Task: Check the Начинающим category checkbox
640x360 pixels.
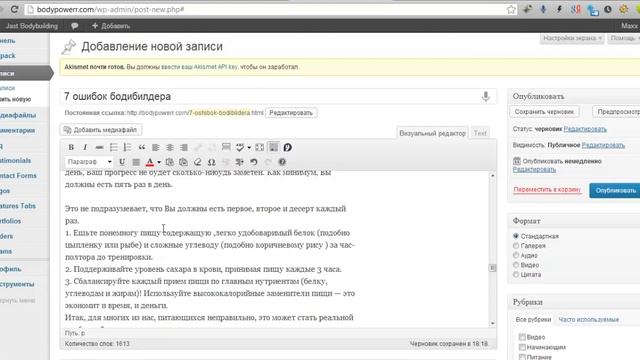Action: point(522,347)
